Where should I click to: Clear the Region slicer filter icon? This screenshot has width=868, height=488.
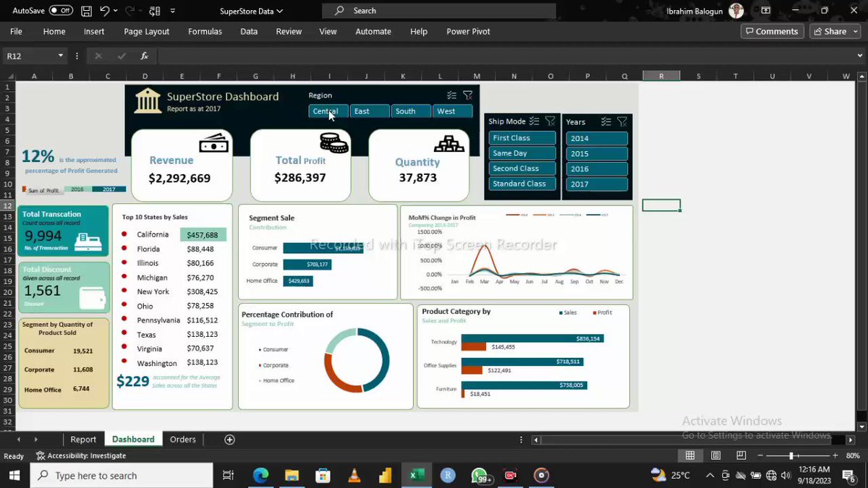point(468,95)
